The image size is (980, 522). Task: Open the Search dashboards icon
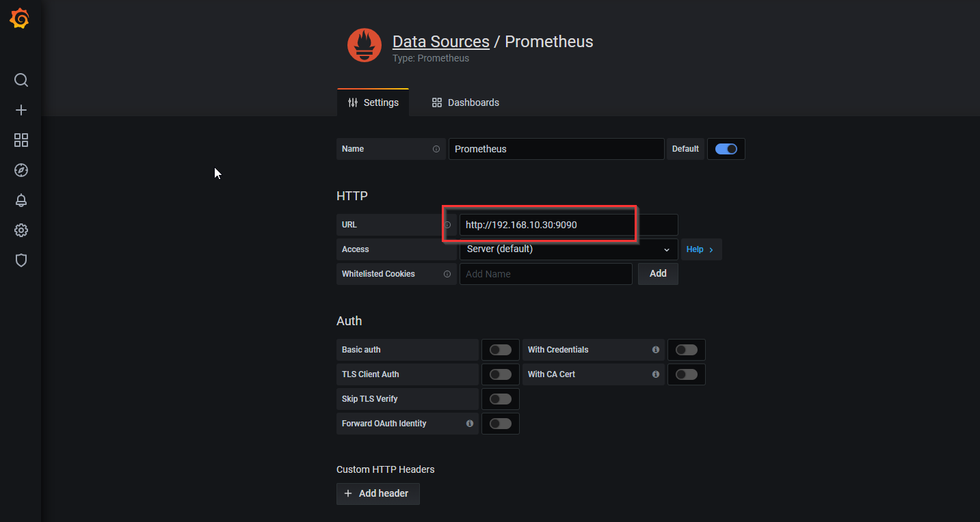(21, 80)
